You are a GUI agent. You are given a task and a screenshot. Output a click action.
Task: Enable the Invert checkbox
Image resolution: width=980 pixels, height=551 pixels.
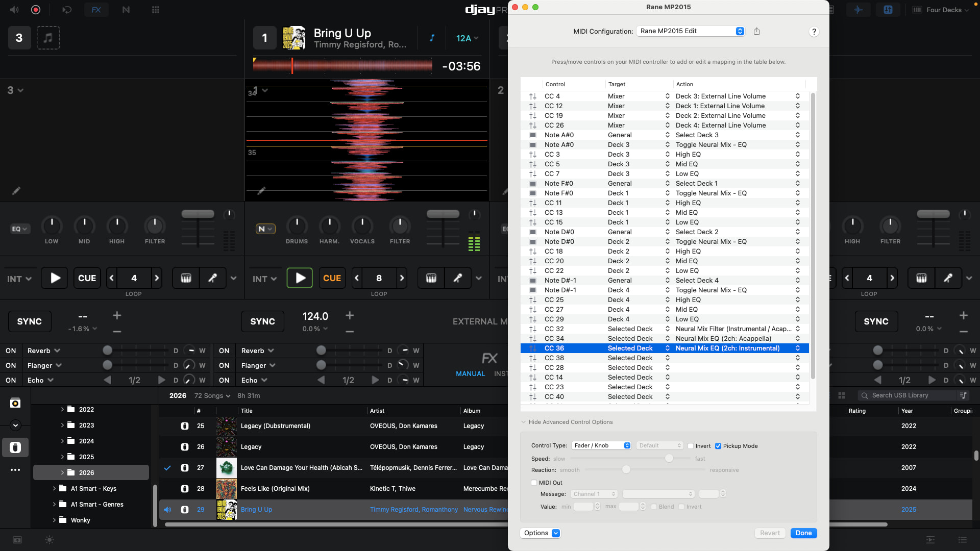pyautogui.click(x=691, y=446)
